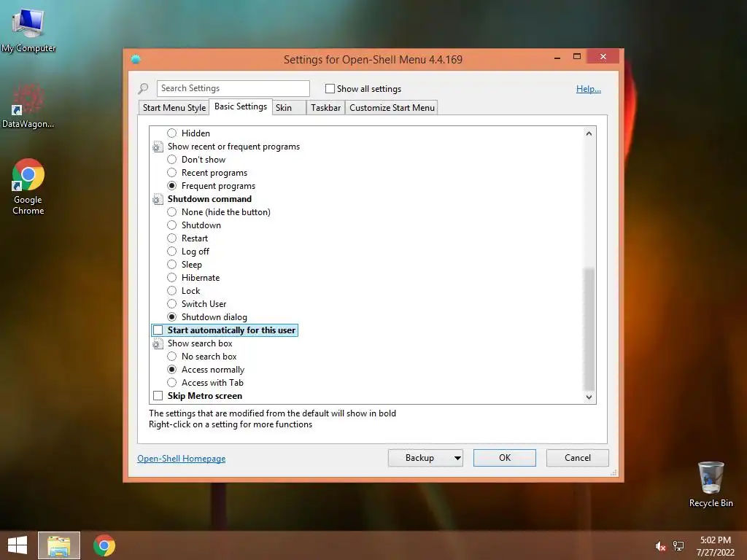Screen dimensions: 747x560
Task: Click the settings list scrollbar thumb
Action: coord(589,329)
